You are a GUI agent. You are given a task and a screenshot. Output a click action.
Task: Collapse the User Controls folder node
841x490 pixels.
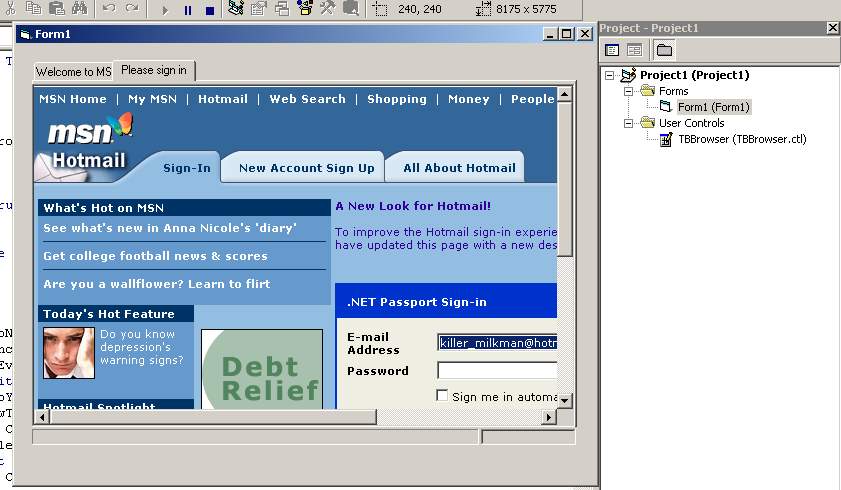pyautogui.click(x=629, y=123)
